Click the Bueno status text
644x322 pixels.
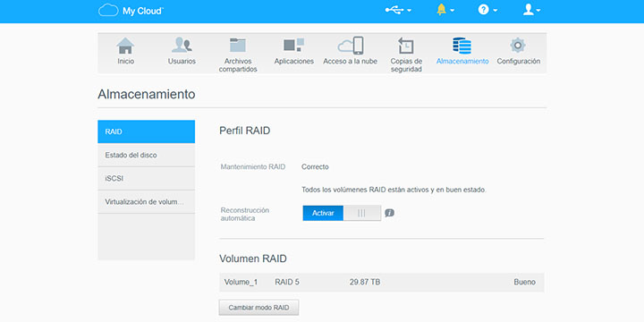click(x=524, y=283)
